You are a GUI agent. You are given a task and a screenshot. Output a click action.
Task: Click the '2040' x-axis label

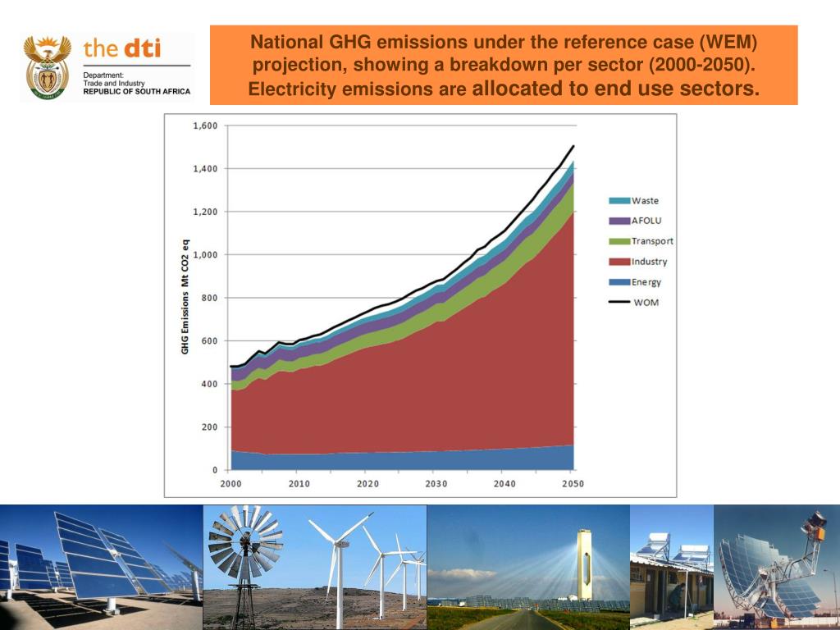tap(504, 484)
